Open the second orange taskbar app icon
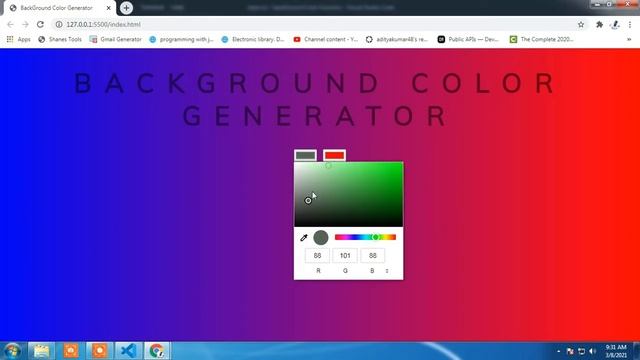Screen dimensions: 640x360 [x=100, y=351]
